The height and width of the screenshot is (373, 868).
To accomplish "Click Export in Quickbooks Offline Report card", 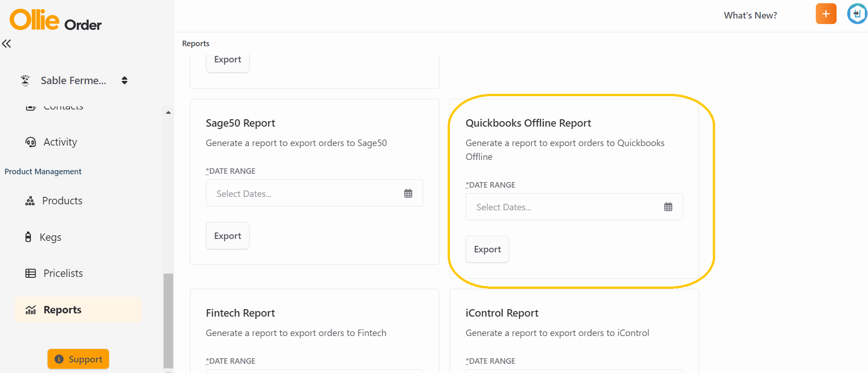I will click(487, 249).
